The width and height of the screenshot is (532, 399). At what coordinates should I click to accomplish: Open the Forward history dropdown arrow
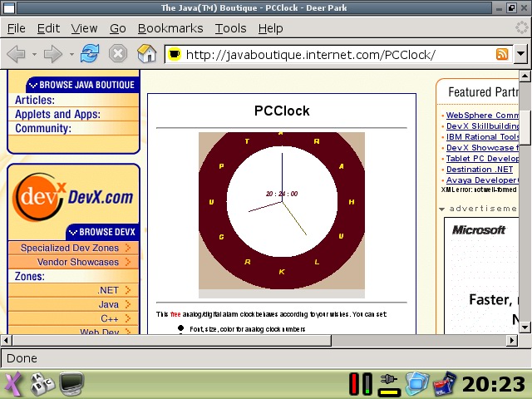71,55
